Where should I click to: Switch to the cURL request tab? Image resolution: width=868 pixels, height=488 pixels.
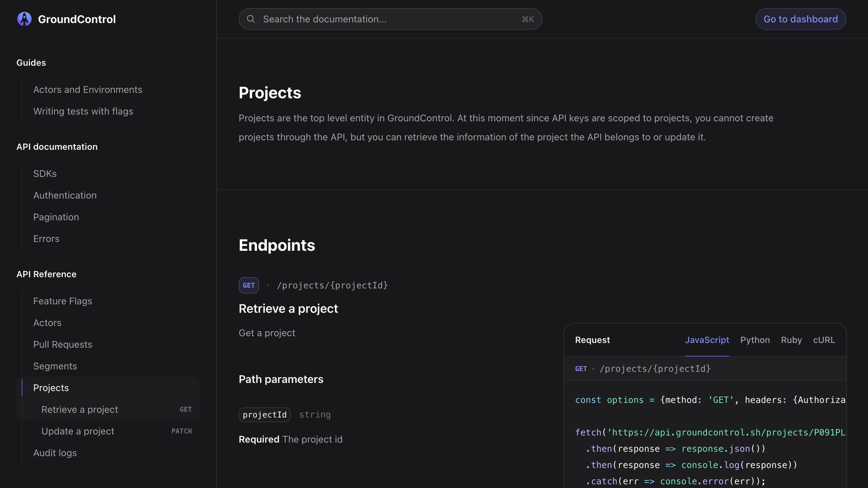pyautogui.click(x=824, y=340)
